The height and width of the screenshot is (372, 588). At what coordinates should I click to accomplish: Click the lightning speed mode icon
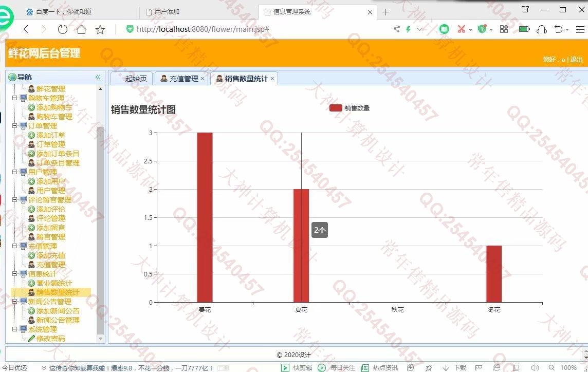[x=409, y=29]
